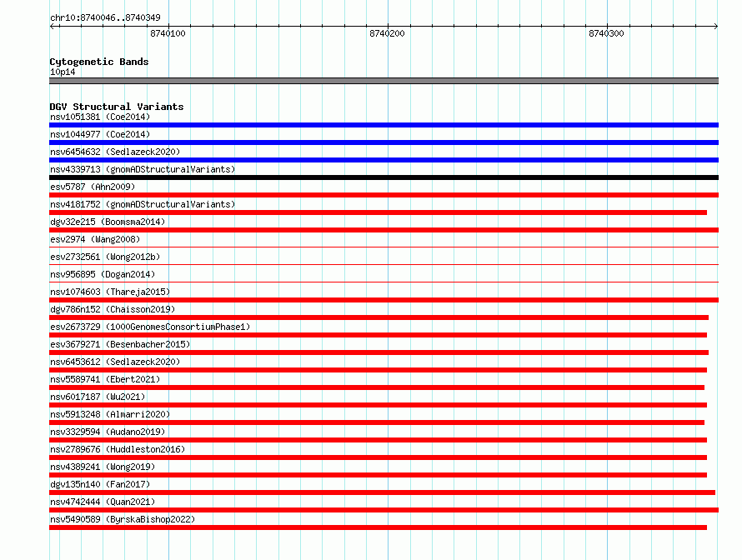Click dgv135n140 (Fan2017) label

pos(100,484)
